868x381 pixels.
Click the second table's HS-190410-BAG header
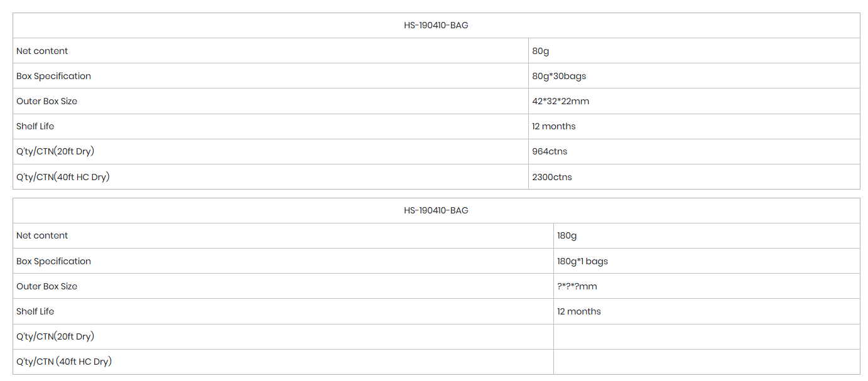pyautogui.click(x=436, y=210)
